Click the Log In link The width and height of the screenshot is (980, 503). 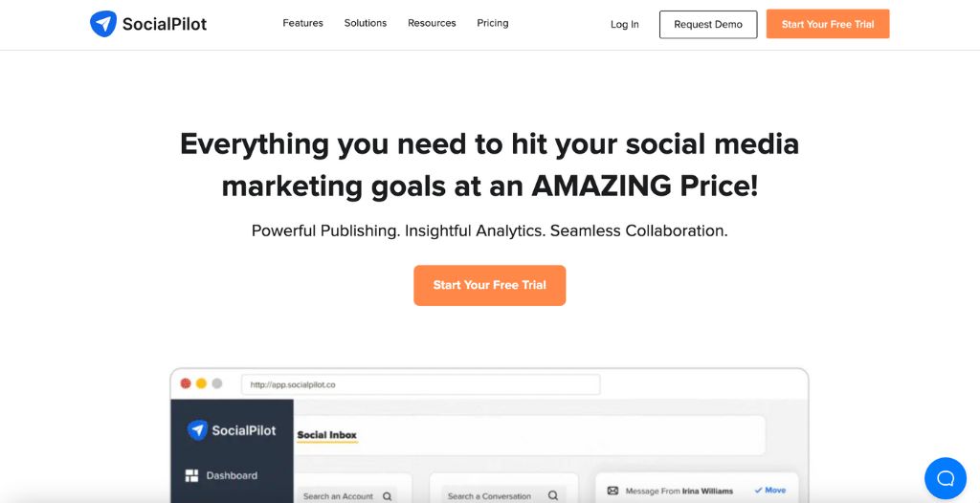point(624,24)
